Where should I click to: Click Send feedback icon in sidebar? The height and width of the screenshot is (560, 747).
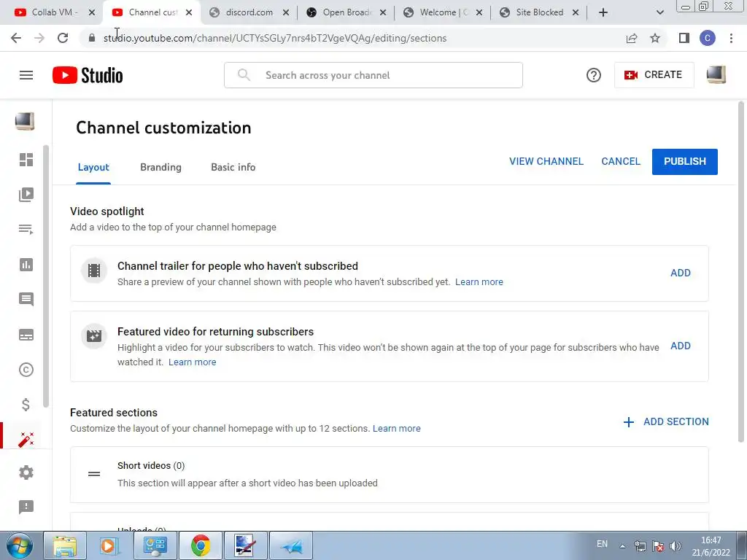26,507
